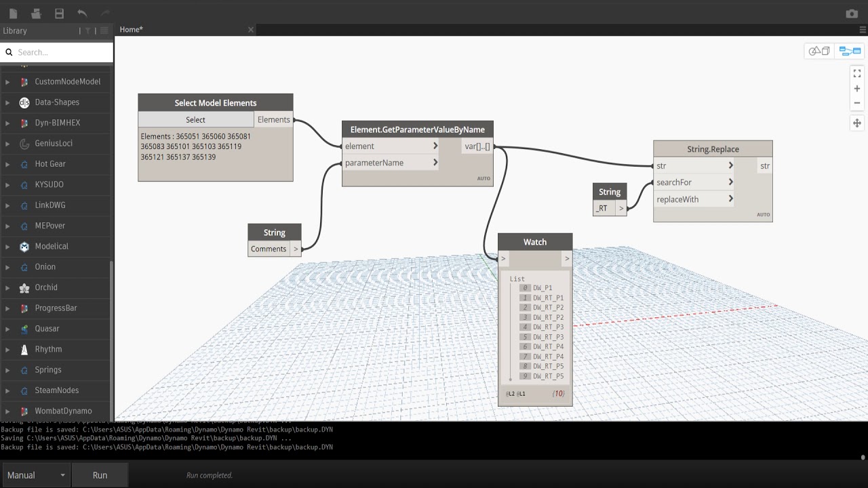
Task: Click the Hot Gear package icon
Action: tap(24, 164)
